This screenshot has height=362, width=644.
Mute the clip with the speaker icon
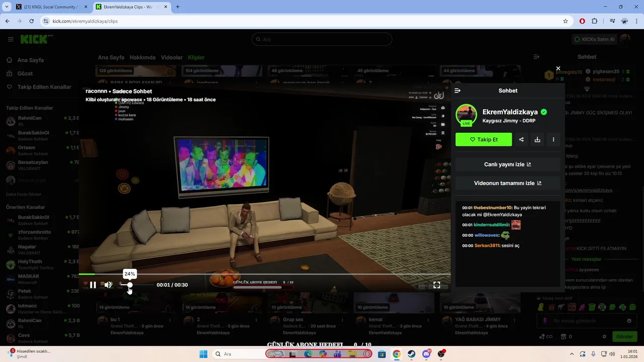[108, 285]
